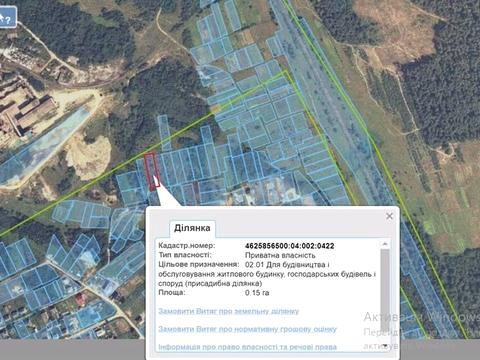Open the Замовити Витяг про земельну ділянку link
The width and height of the screenshot is (480, 360).
click(x=228, y=312)
